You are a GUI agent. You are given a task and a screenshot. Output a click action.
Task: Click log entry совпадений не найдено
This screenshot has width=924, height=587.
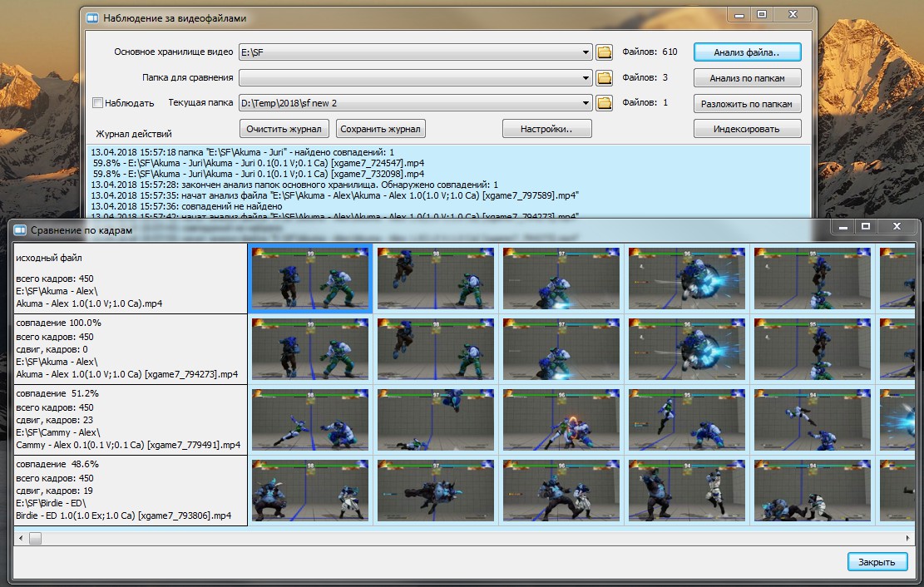pos(186,206)
